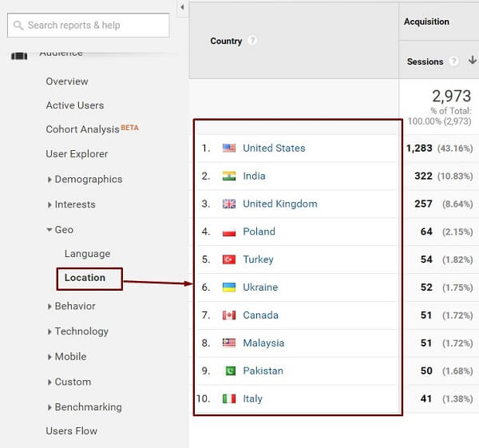Click the search magnifier icon

click(x=18, y=26)
